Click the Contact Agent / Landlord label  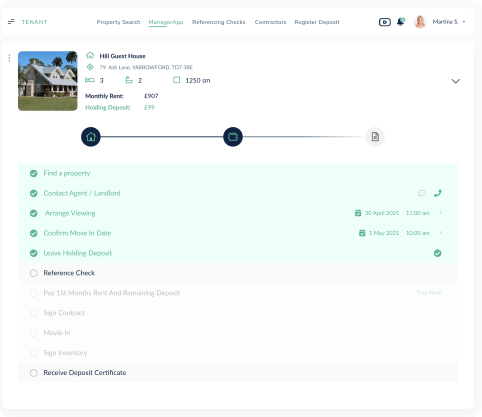tap(82, 193)
